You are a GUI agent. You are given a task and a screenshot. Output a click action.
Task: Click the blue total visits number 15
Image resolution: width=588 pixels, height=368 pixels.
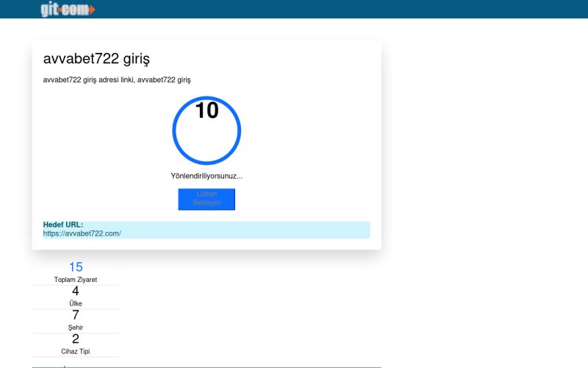tap(76, 267)
